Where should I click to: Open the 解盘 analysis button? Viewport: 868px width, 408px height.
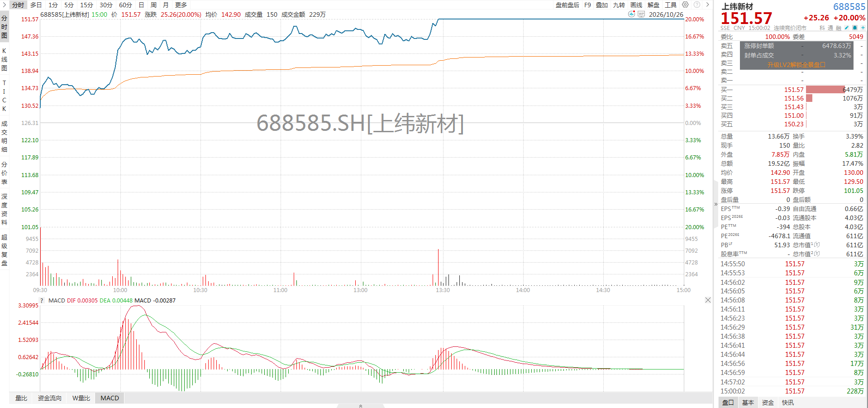pos(653,5)
